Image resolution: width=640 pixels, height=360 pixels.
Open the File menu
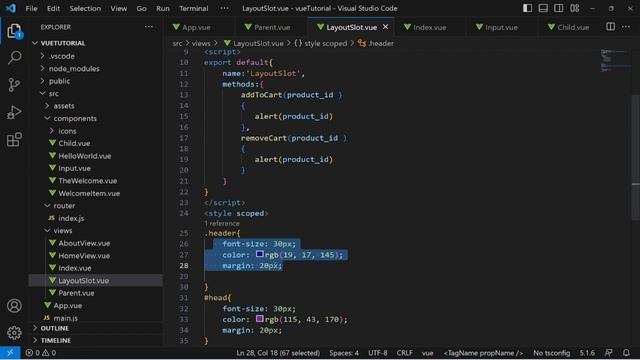click(x=31, y=8)
